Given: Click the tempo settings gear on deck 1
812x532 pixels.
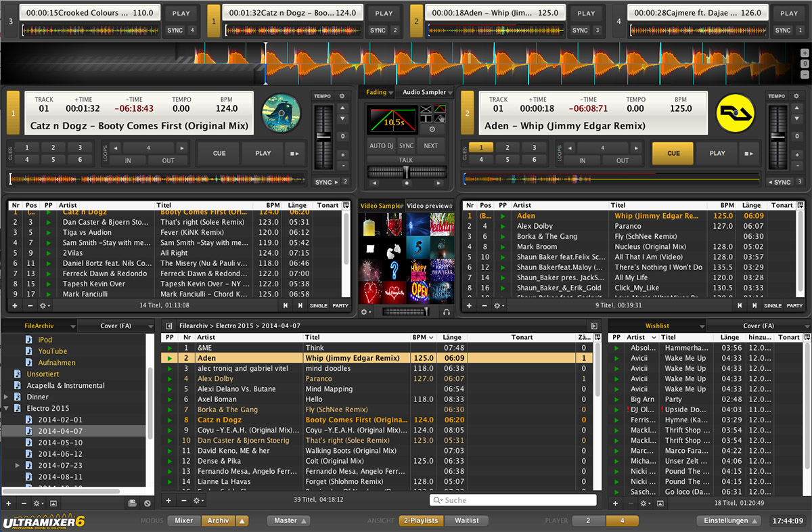Looking at the screenshot, I should [x=342, y=96].
